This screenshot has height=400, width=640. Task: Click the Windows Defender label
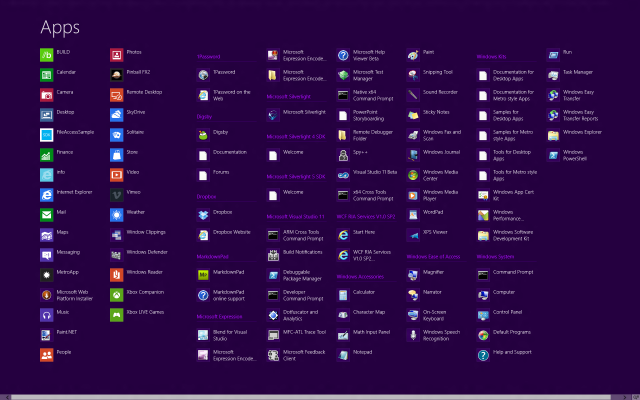[x=147, y=252]
